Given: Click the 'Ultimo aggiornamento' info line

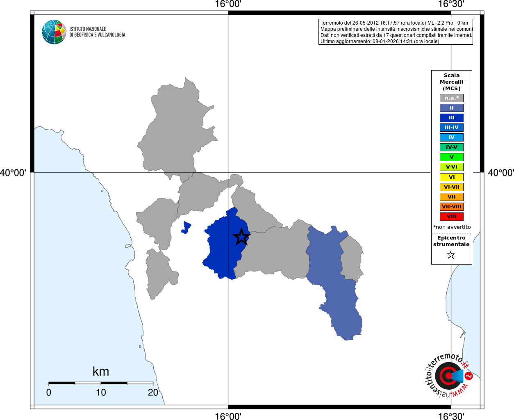Looking at the screenshot, I should tap(380, 41).
